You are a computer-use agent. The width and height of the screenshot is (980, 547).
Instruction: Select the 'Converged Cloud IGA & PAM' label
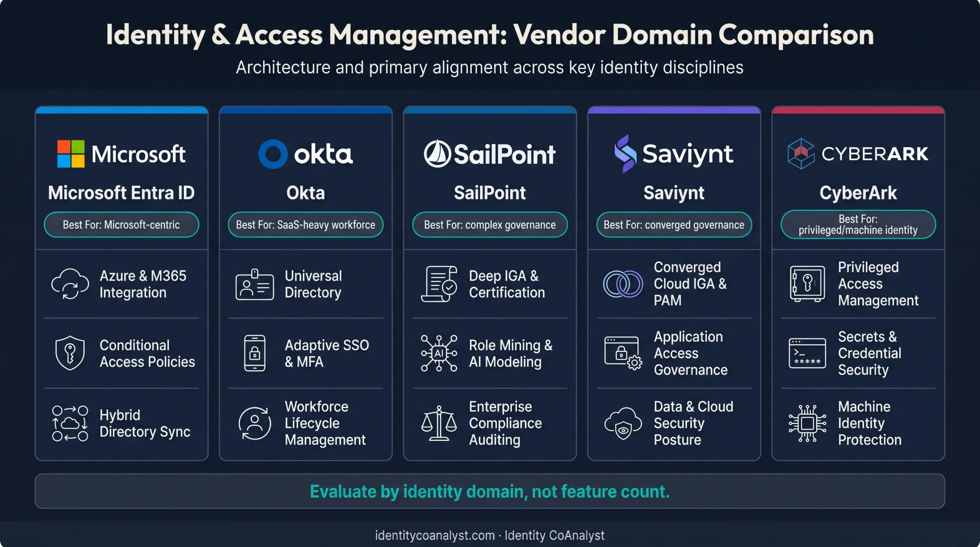(690, 284)
